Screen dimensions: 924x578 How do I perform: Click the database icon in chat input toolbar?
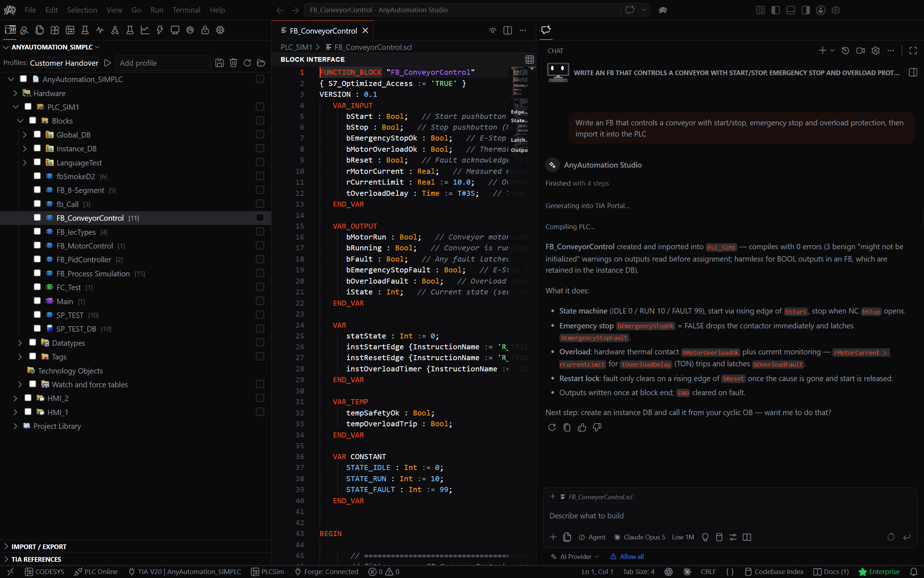pyautogui.click(x=719, y=537)
